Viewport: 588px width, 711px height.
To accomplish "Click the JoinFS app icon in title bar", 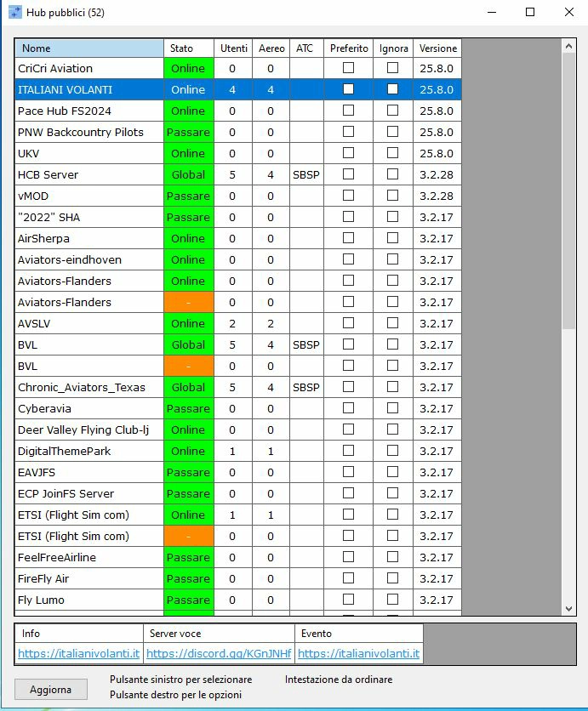I will point(15,13).
